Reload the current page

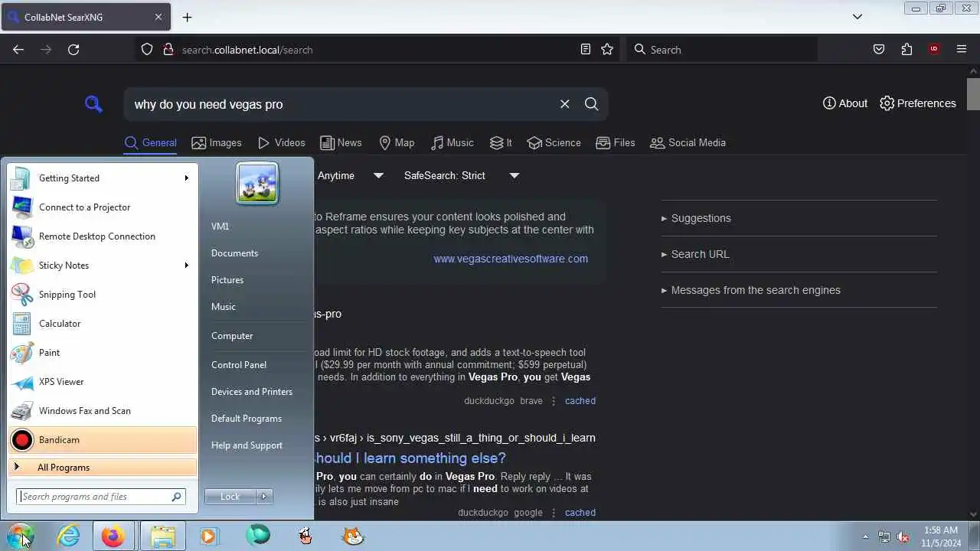[x=73, y=49]
